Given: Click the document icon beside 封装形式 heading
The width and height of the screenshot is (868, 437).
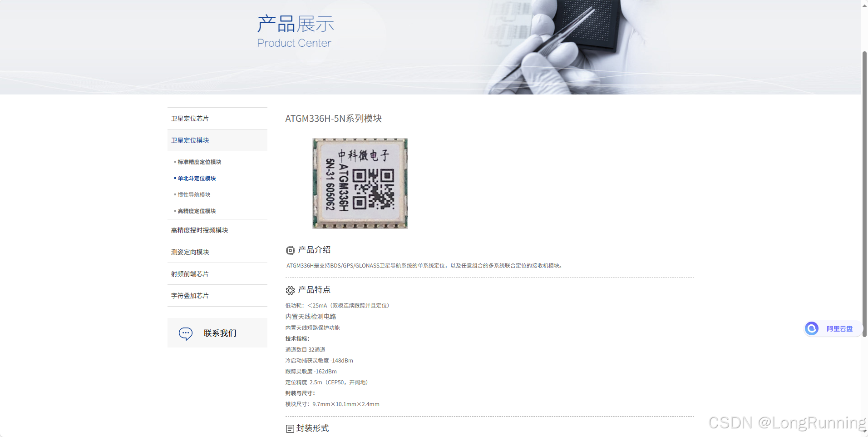Looking at the screenshot, I should coord(290,428).
